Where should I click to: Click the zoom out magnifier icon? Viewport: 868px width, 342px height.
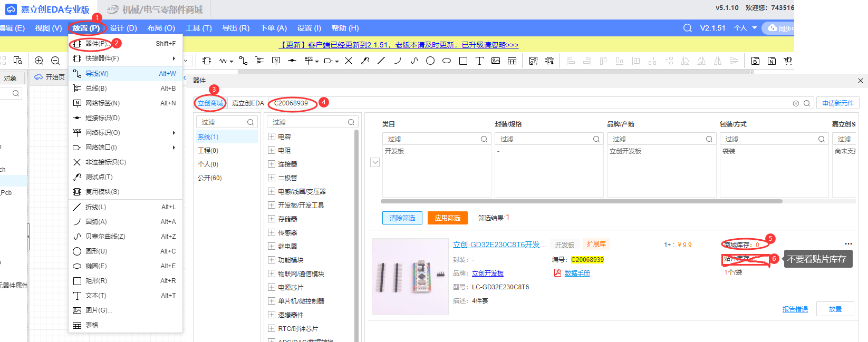[x=55, y=61]
